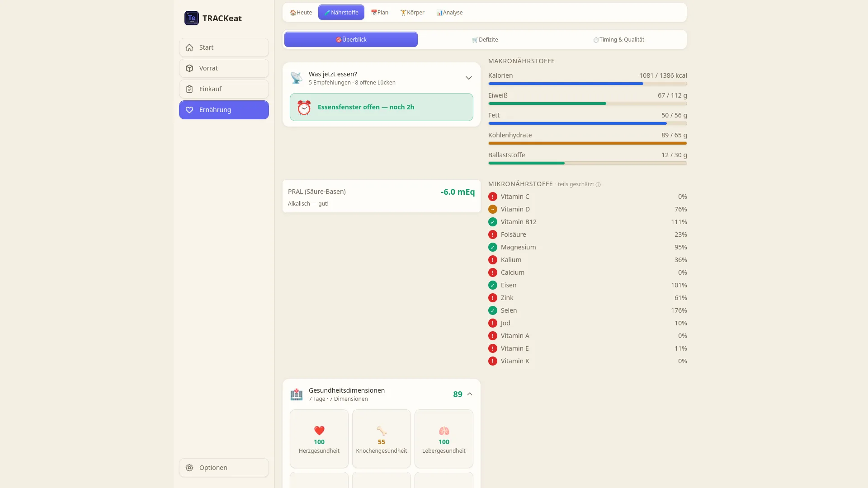
Task: Open Einkauf from the sidebar
Action: click(224, 89)
